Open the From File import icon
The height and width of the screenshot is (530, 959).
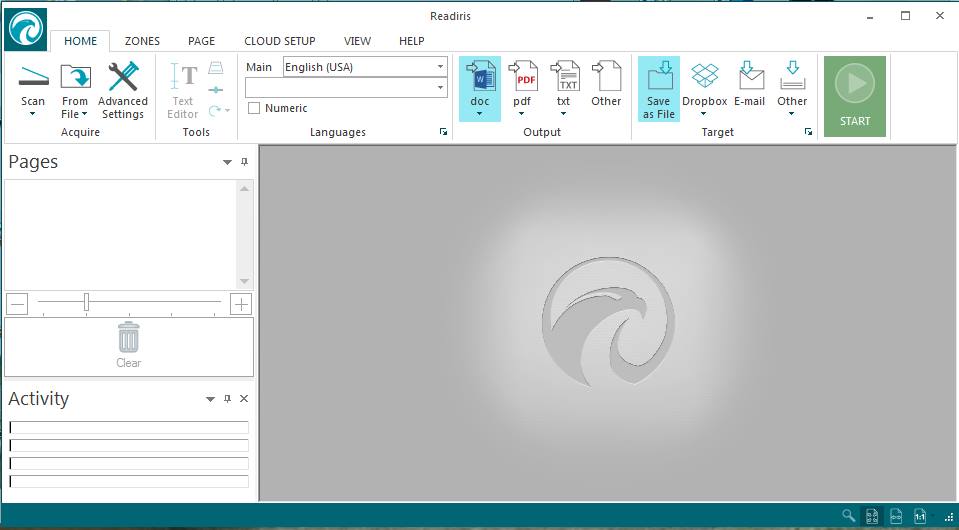click(x=75, y=77)
